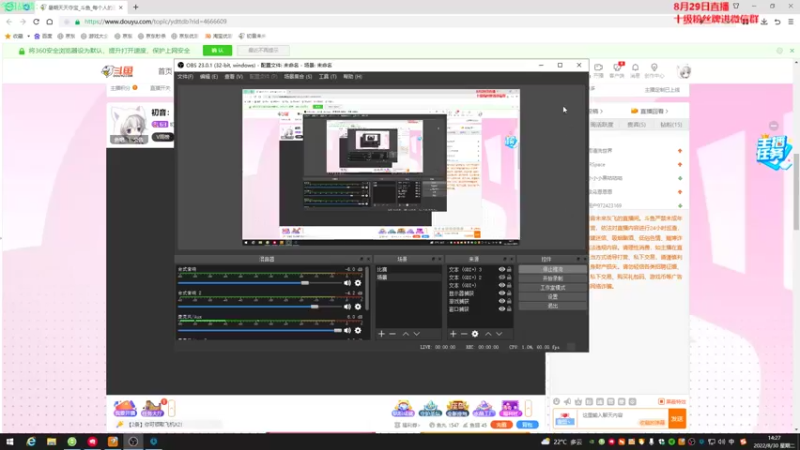Mute the Mic/Aux mixer channel
Viewport: 800px width, 450px height.
tap(347, 330)
